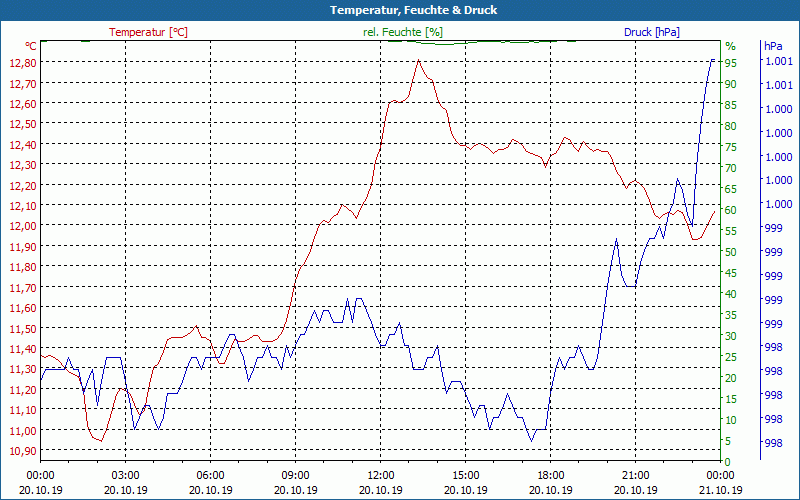
Task: Click the 35 humidity axis value
Action: click(x=731, y=315)
